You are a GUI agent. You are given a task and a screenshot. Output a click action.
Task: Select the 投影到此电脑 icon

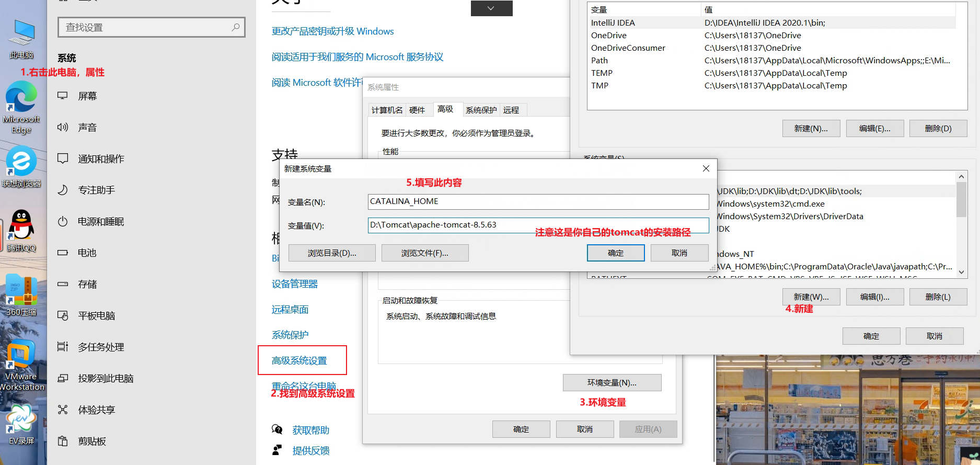63,378
